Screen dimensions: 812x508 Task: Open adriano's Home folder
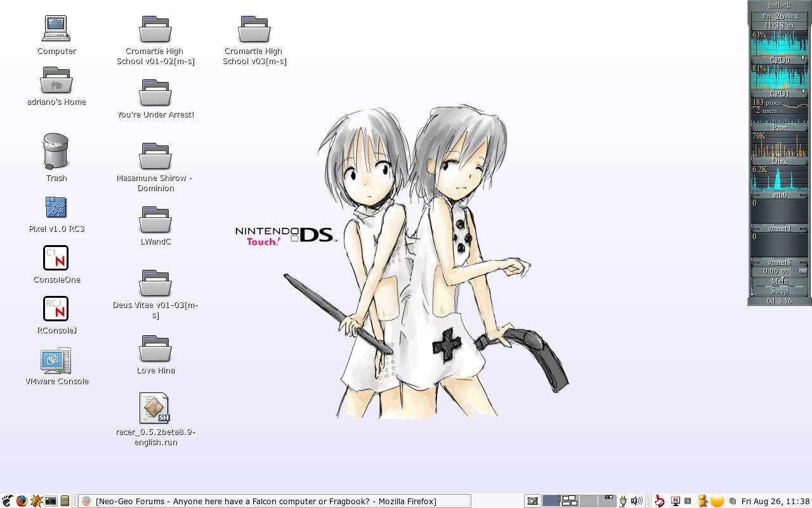point(56,81)
